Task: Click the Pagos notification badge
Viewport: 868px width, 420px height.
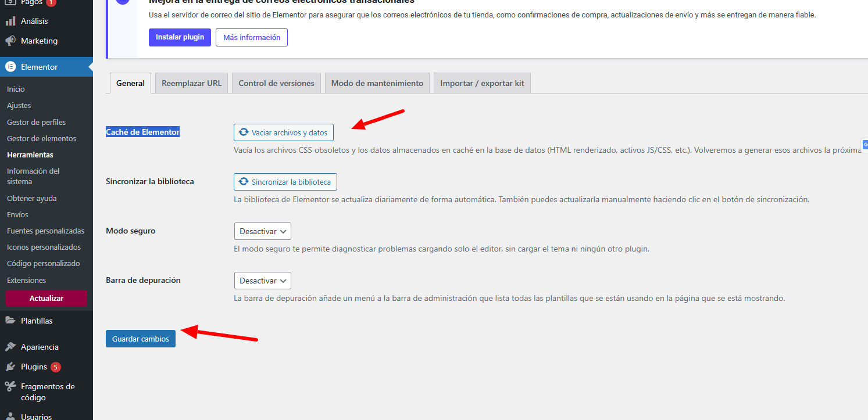Action: point(51,2)
